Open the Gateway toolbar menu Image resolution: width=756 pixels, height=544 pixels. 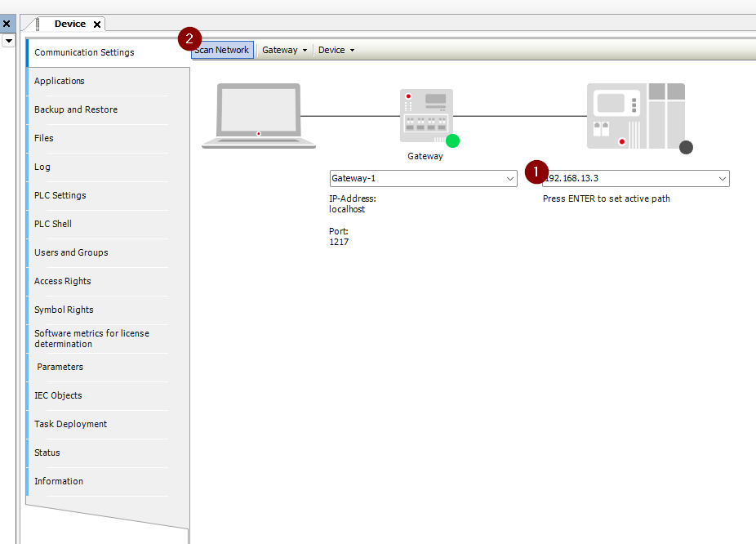point(284,50)
